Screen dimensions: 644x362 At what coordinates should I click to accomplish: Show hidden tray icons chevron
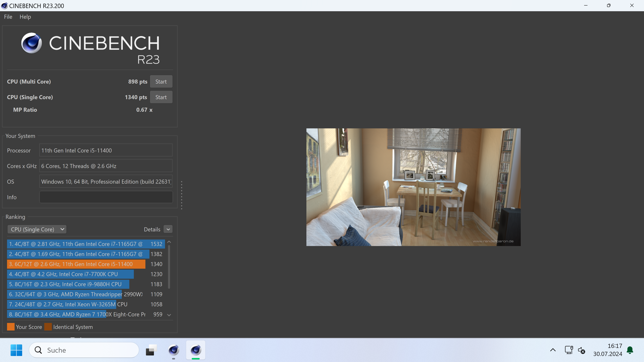553,350
